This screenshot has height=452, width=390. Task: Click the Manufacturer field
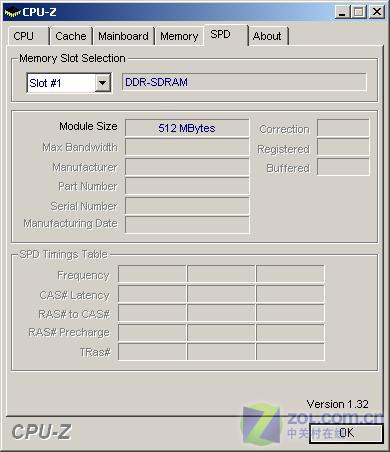click(x=187, y=167)
